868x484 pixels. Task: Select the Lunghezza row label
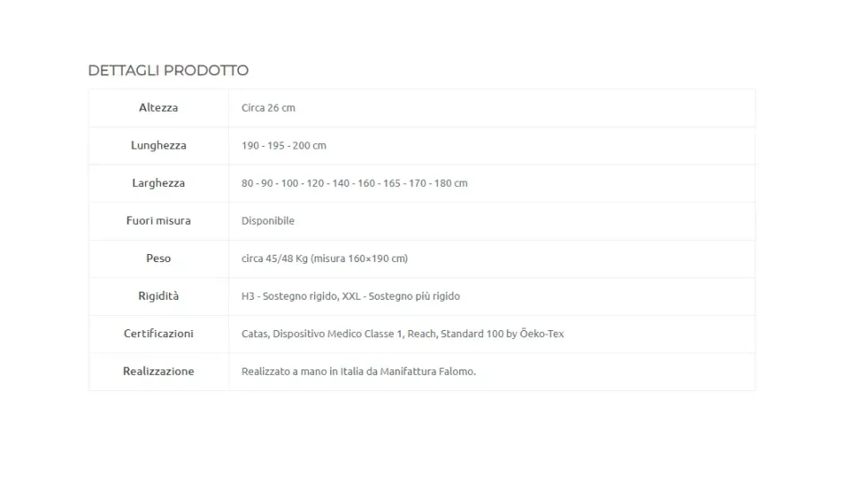tap(158, 145)
